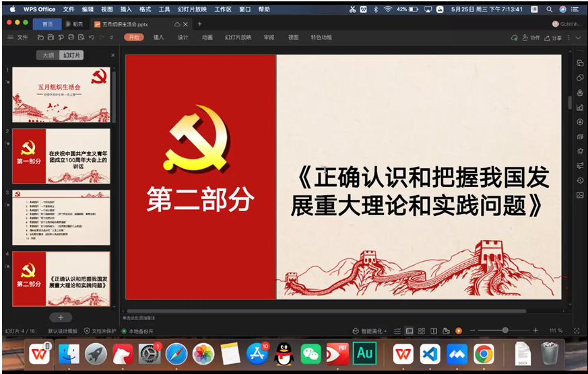
Task: Click the chart icon in right sidebar
Action: pos(580,108)
